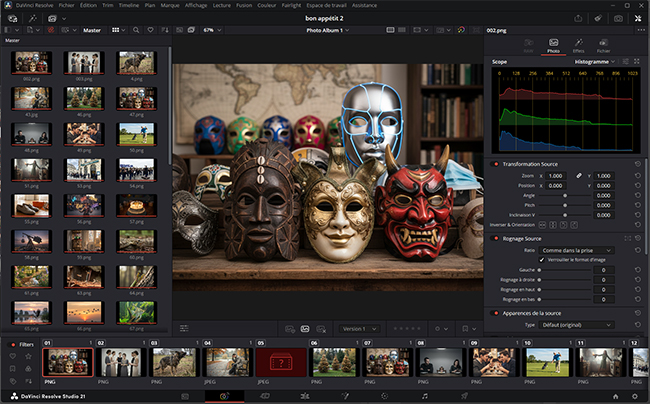Select the single viewer layout icon
This screenshot has width=650, height=404.
click(390, 30)
